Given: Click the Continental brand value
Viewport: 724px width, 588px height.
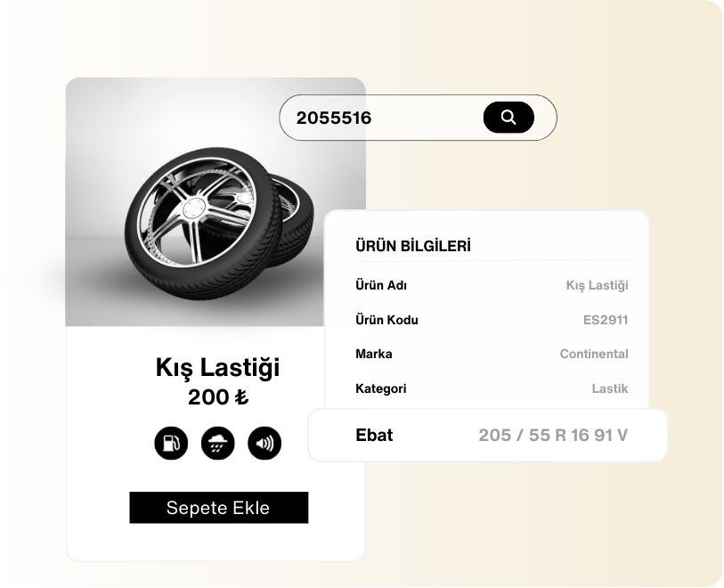Looking at the screenshot, I should [594, 354].
